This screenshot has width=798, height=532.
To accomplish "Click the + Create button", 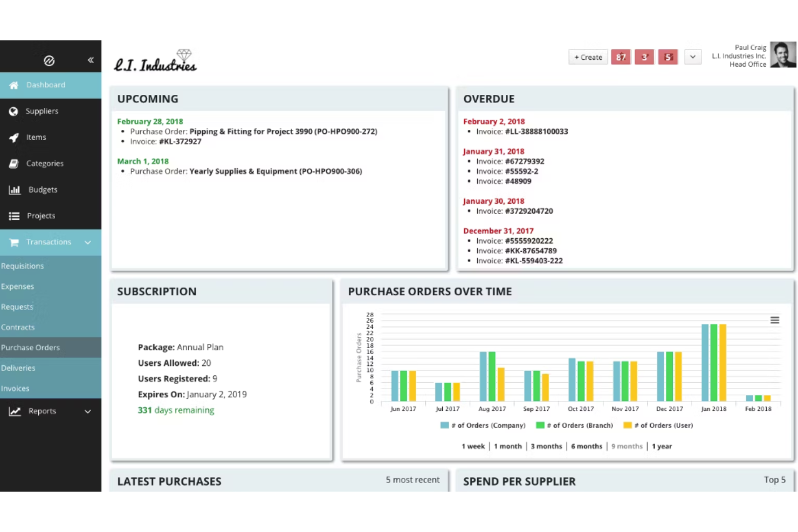I will pyautogui.click(x=588, y=57).
